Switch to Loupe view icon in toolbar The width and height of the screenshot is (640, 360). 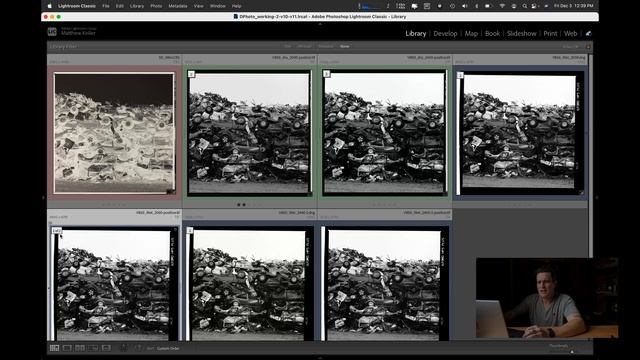[67, 348]
